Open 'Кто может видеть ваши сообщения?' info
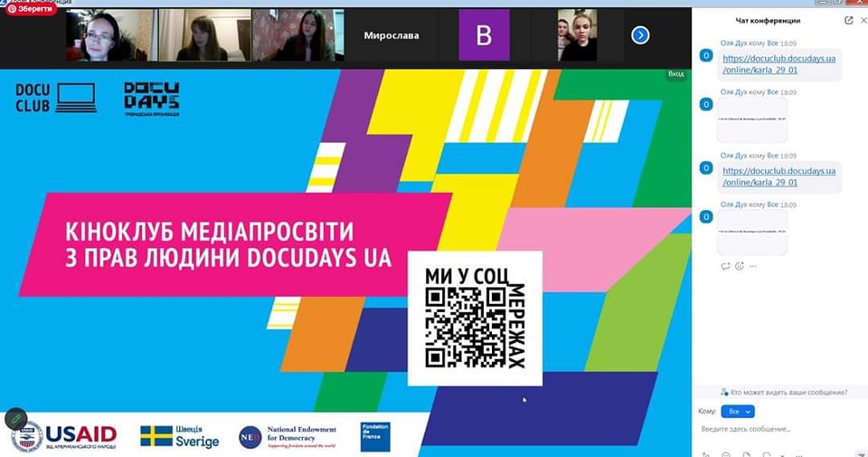 pyautogui.click(x=784, y=392)
